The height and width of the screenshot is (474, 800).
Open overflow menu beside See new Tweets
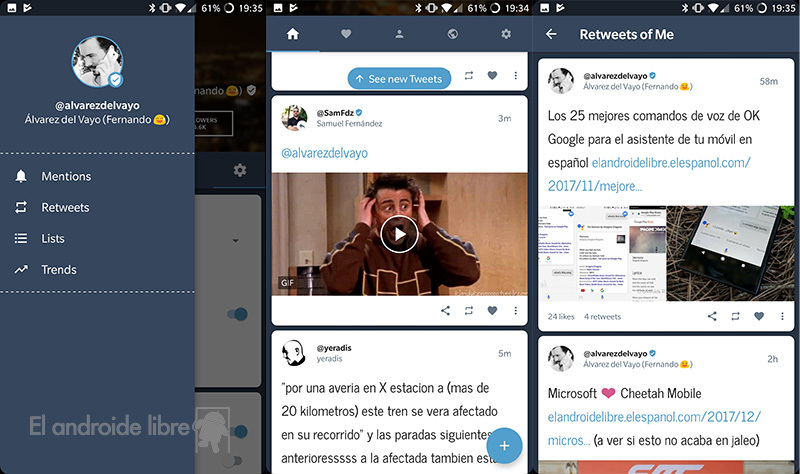point(515,76)
